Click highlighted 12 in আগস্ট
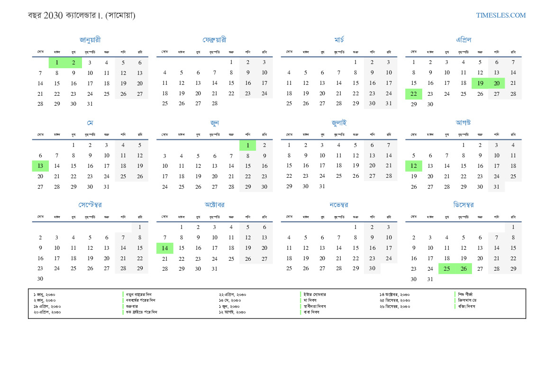The width and height of the screenshot is (554, 392). pos(414,166)
